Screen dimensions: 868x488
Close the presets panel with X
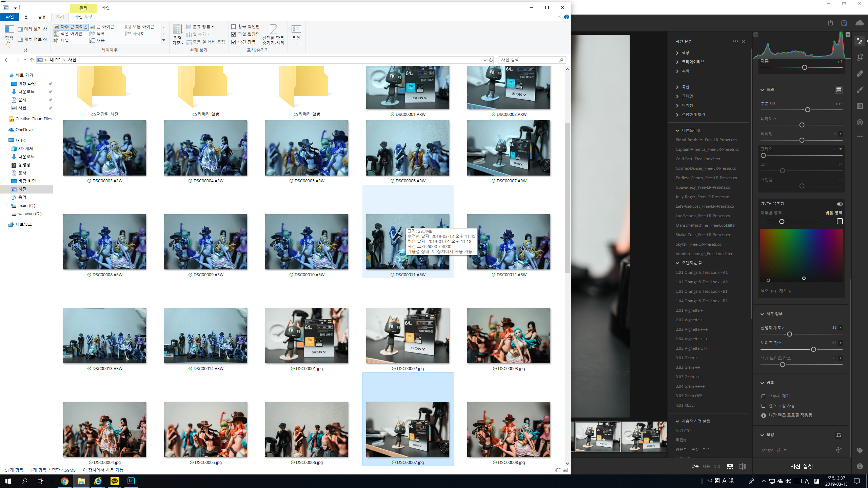(744, 41)
